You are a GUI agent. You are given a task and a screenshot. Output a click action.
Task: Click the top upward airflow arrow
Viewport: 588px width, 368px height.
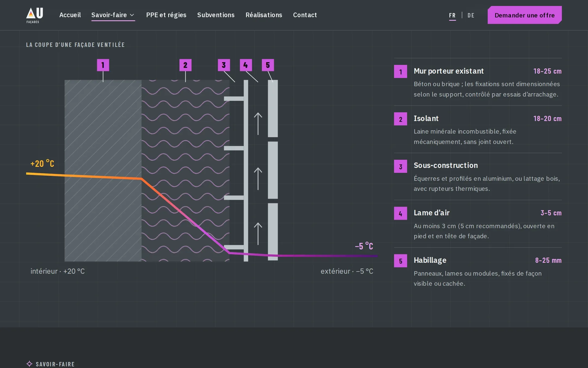click(x=258, y=124)
